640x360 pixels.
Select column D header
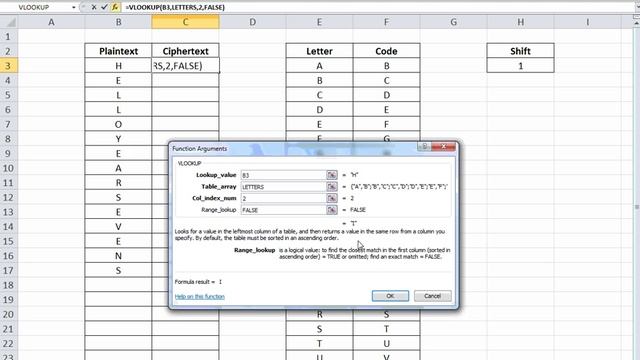pos(252,22)
